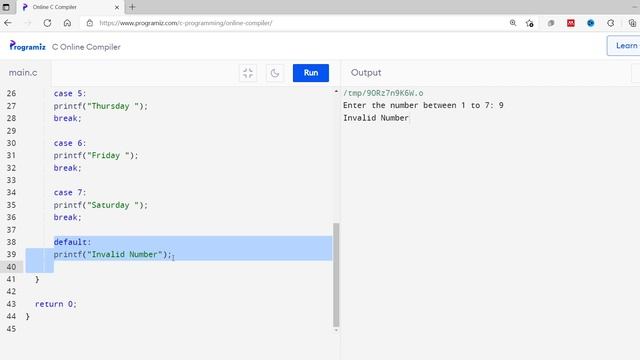Click the 'case 5:' code line
640x360 pixels.
[x=70, y=93]
